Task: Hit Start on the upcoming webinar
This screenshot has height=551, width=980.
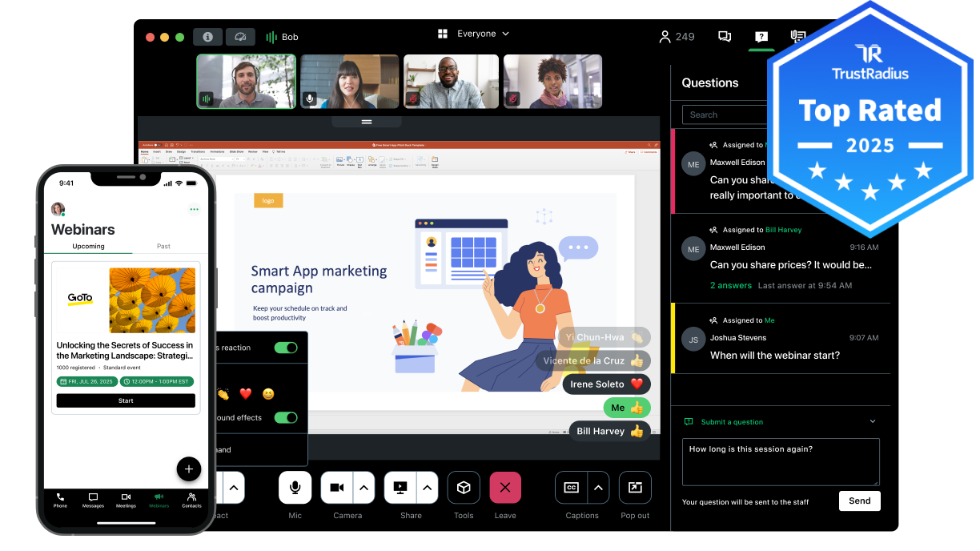Action: (x=126, y=400)
